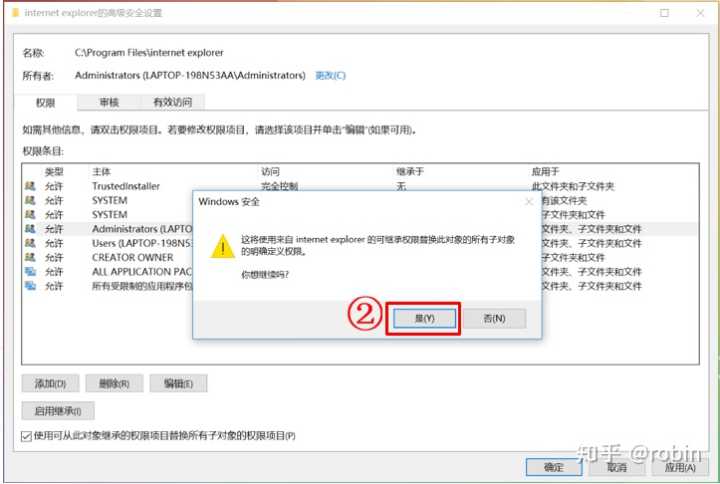Click the 启用继承 button
The image size is (720, 484).
(x=58, y=411)
